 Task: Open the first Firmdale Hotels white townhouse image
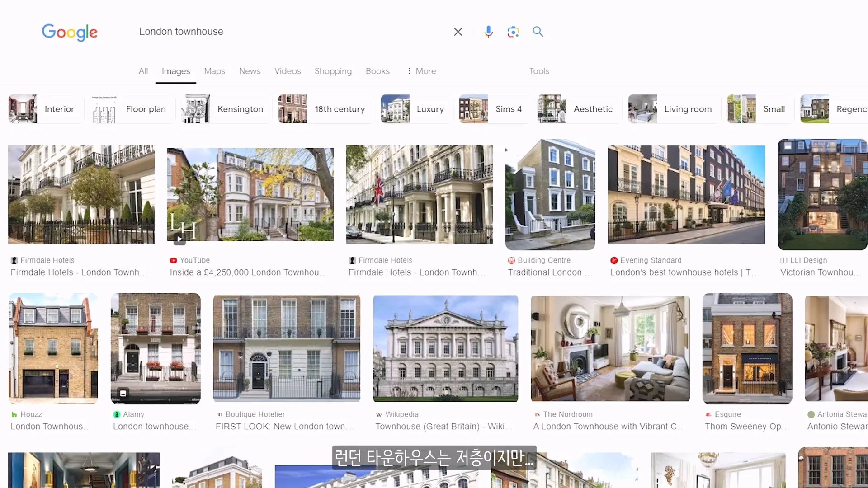(x=81, y=194)
